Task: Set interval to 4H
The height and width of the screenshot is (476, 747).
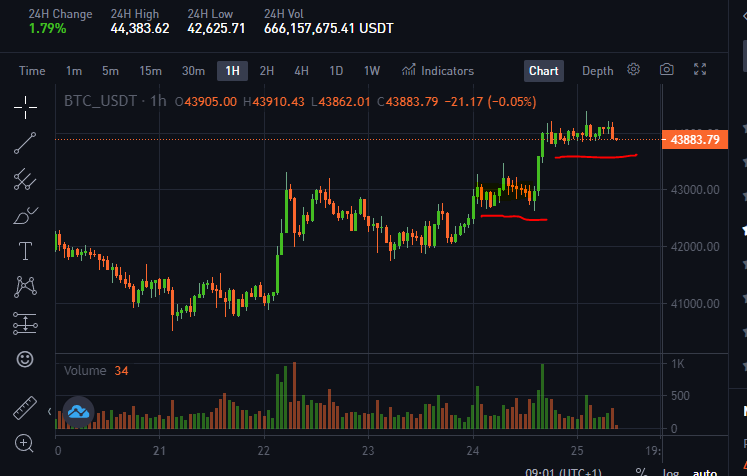Action: pyautogui.click(x=302, y=71)
